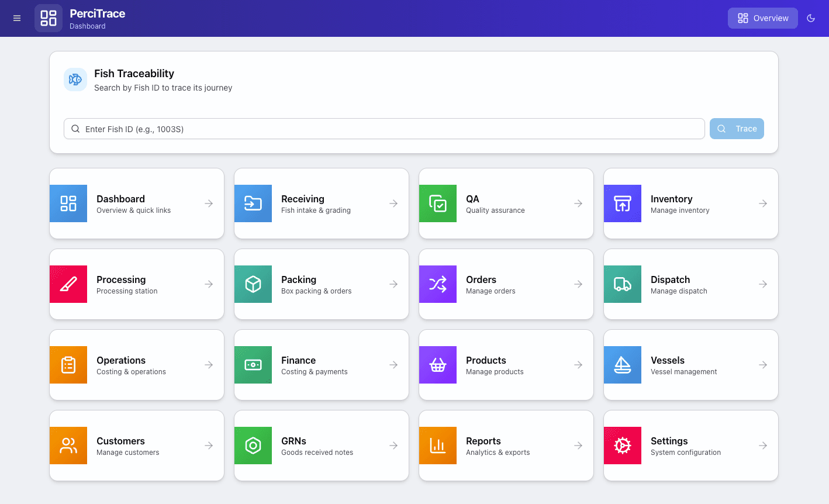Click 'Dashboard' subtitle under PerciTrace
Viewport: 829px width, 504px height.
click(88, 26)
